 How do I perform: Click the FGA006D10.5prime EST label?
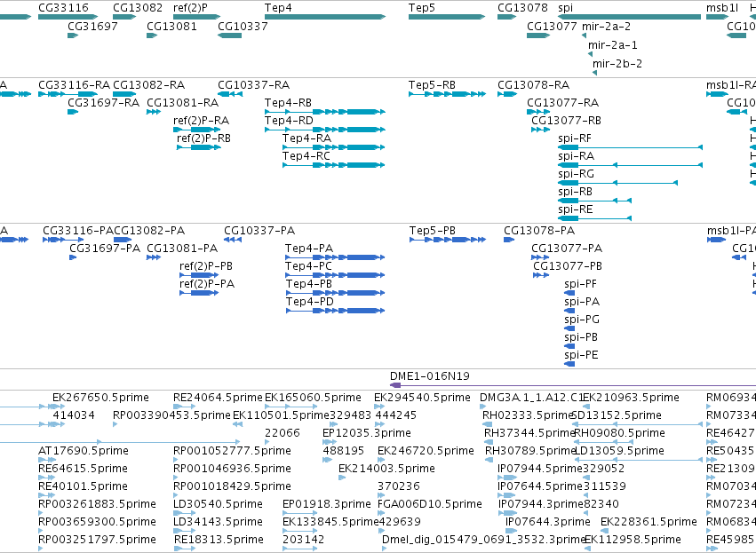430,504
